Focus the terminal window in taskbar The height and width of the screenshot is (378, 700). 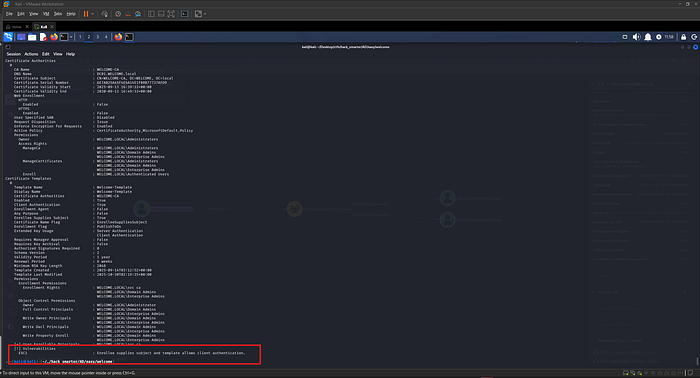[129, 37]
